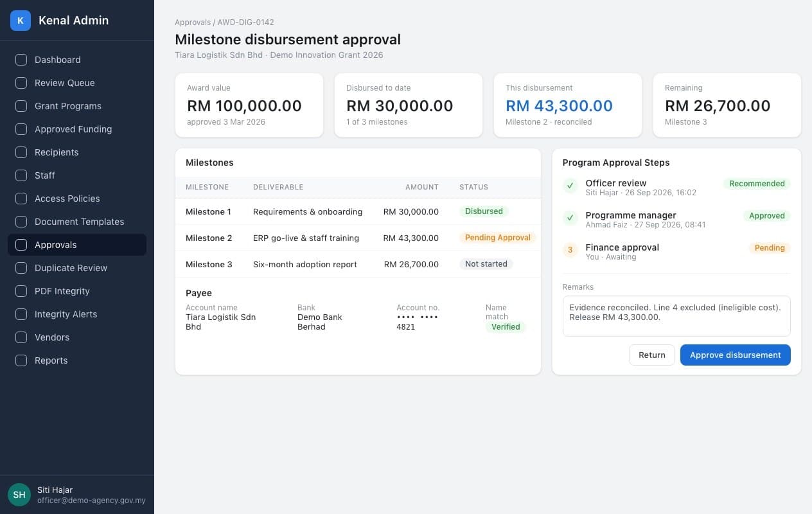Click the Document Templates sidebar icon
Viewport: 812px width, 514px height.
click(x=21, y=222)
